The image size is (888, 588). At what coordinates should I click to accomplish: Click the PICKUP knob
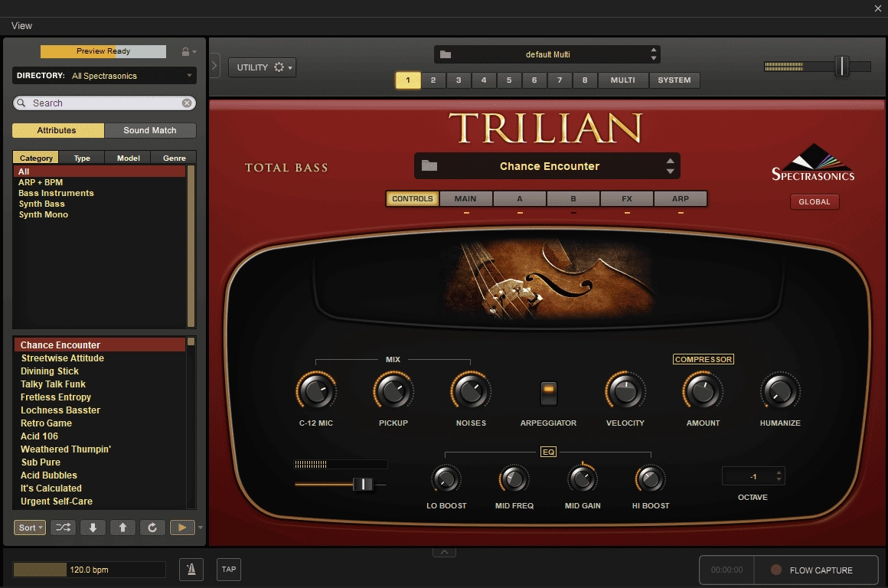point(393,391)
